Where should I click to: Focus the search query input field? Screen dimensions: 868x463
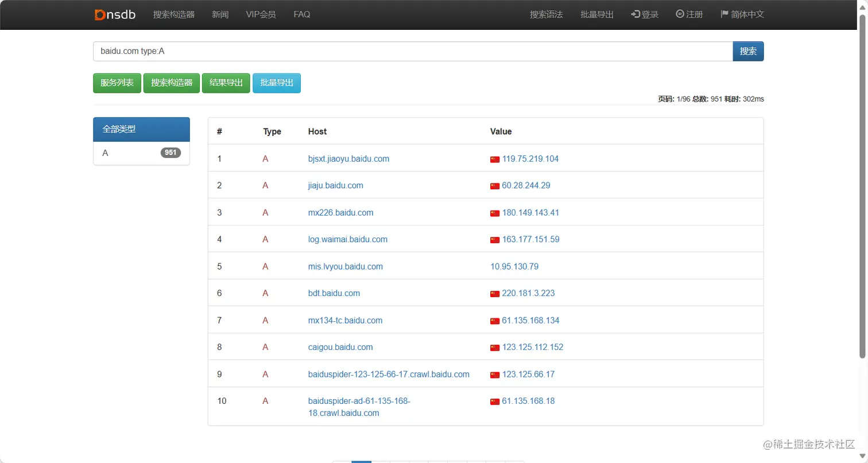click(x=413, y=51)
